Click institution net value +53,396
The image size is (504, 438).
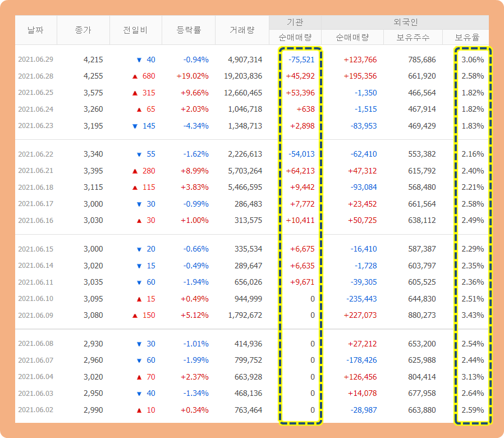tap(300, 93)
